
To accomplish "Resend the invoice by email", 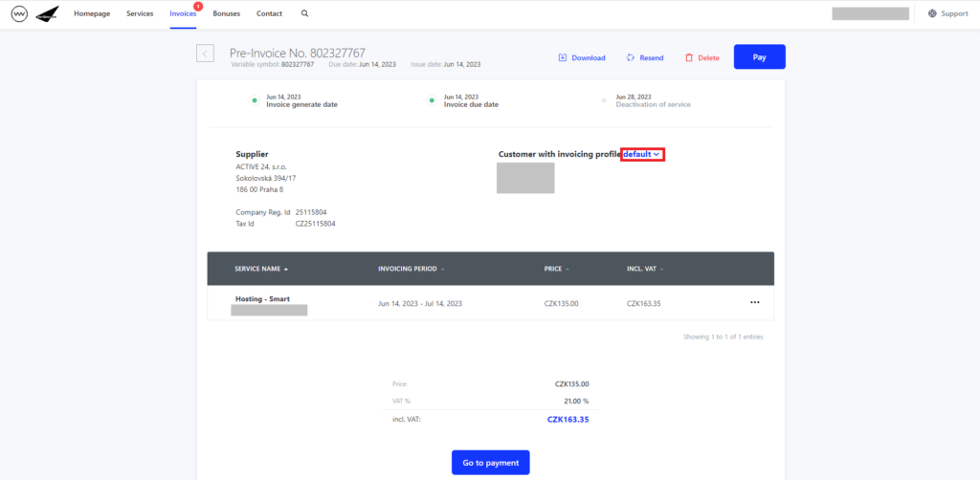I will click(x=644, y=57).
